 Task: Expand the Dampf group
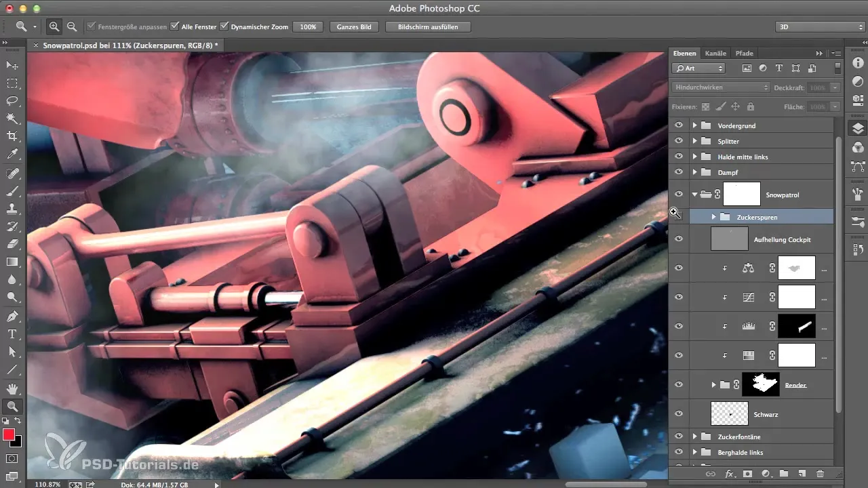(x=694, y=172)
